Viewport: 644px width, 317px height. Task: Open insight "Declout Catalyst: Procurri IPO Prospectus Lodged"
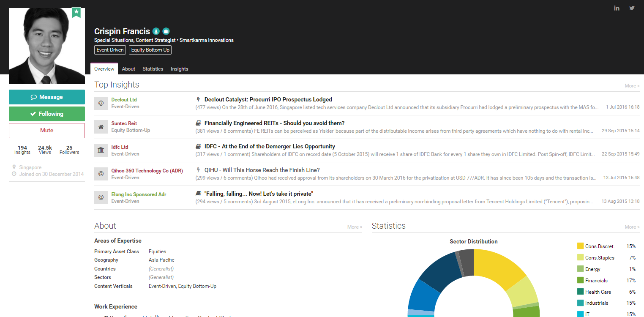268,100
